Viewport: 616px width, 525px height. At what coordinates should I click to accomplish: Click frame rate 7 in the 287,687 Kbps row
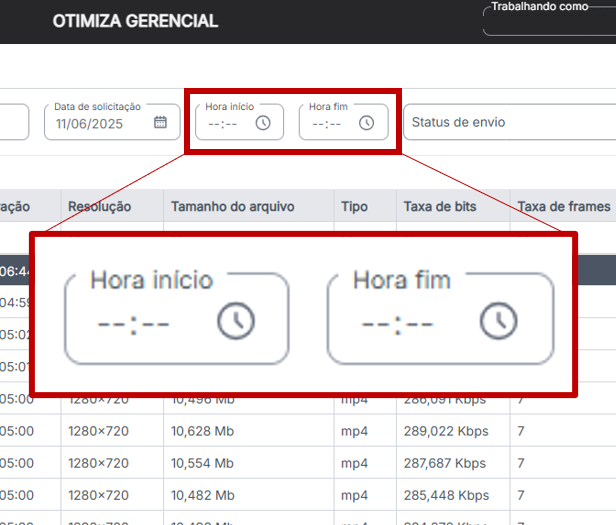pyautogui.click(x=521, y=463)
